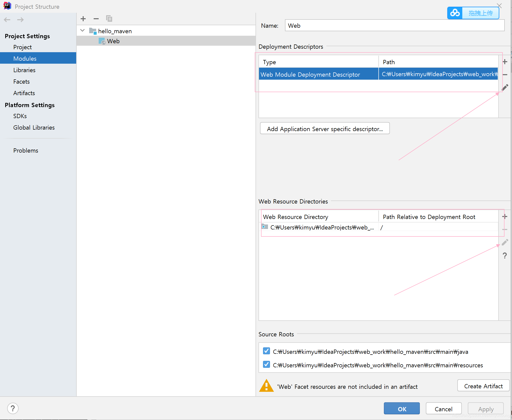The height and width of the screenshot is (420, 512).
Task: Open help question mark in bottom-left corner
Action: (x=13, y=409)
